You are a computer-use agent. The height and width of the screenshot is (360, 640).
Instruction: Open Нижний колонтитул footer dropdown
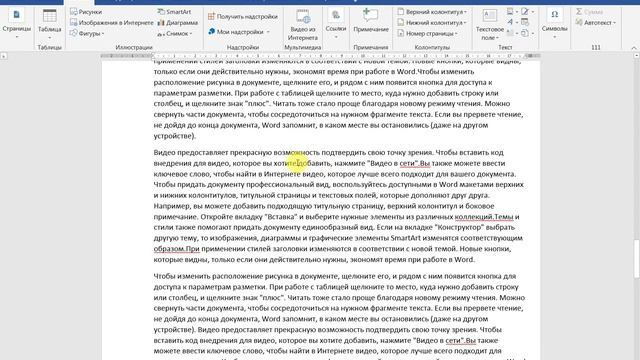(432, 23)
